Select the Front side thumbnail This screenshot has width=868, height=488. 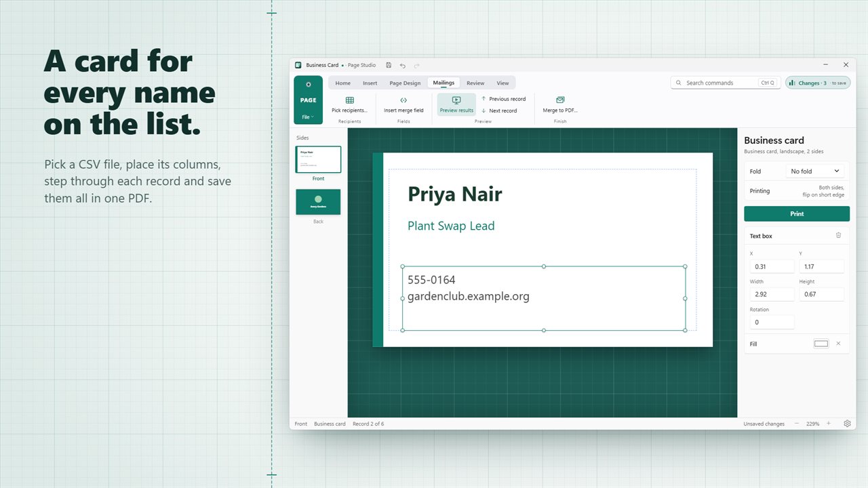(318, 160)
